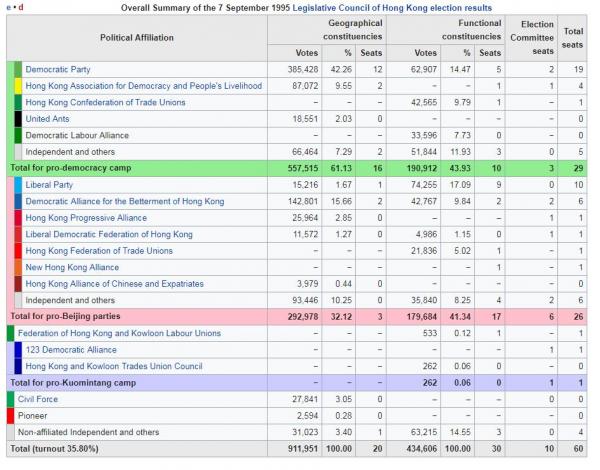The width and height of the screenshot is (600, 470).
Task: Open the United Ants party link
Action: (x=48, y=118)
